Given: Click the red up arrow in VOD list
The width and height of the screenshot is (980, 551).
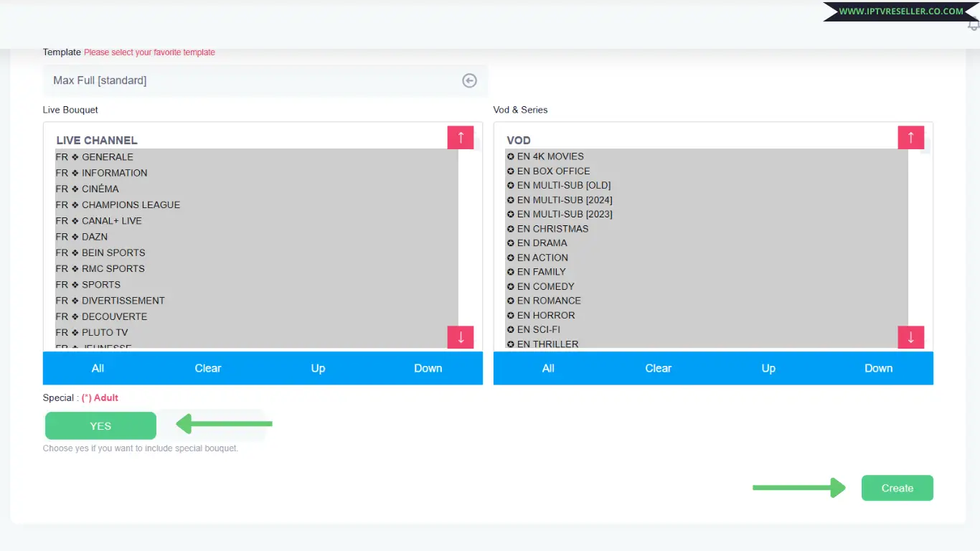Looking at the screenshot, I should (x=910, y=137).
